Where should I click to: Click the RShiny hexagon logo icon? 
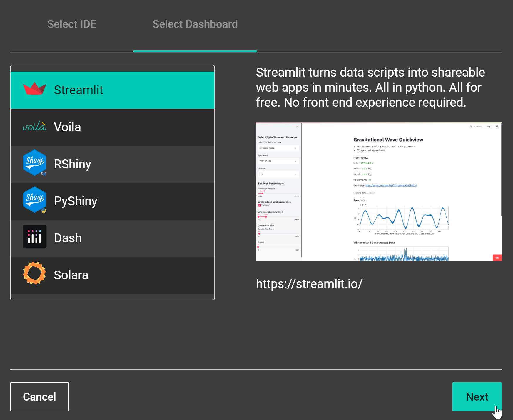(35, 163)
